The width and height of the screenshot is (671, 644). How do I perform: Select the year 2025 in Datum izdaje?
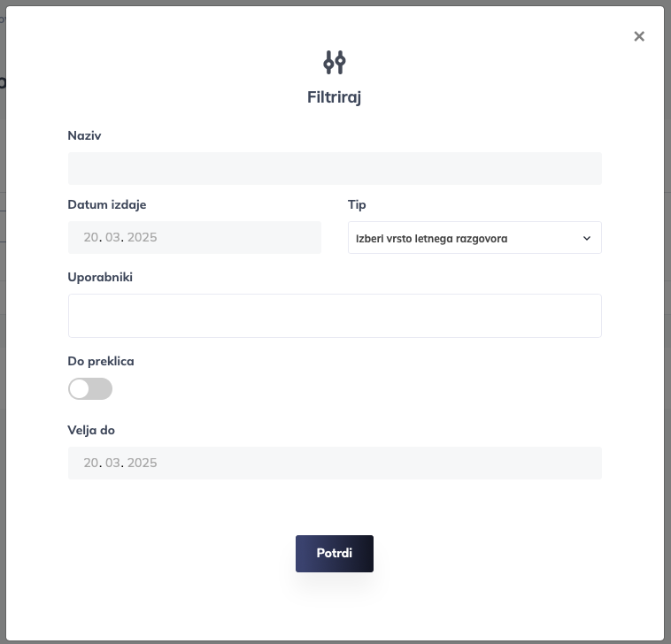coord(142,237)
